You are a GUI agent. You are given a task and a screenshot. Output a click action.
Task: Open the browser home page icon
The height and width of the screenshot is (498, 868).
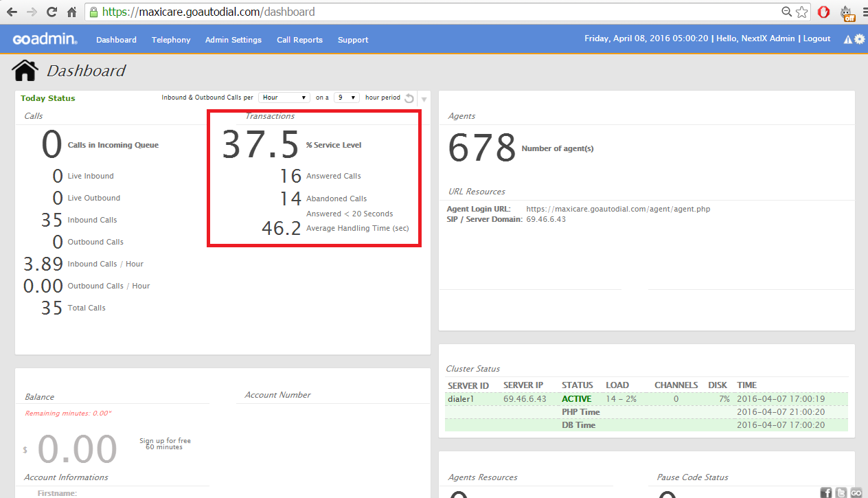[x=71, y=12]
